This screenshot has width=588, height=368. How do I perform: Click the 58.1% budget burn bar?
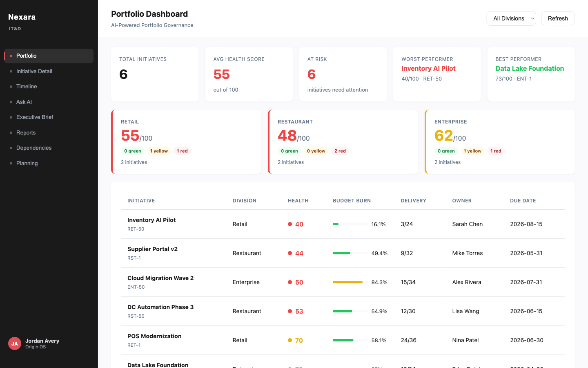click(x=350, y=340)
